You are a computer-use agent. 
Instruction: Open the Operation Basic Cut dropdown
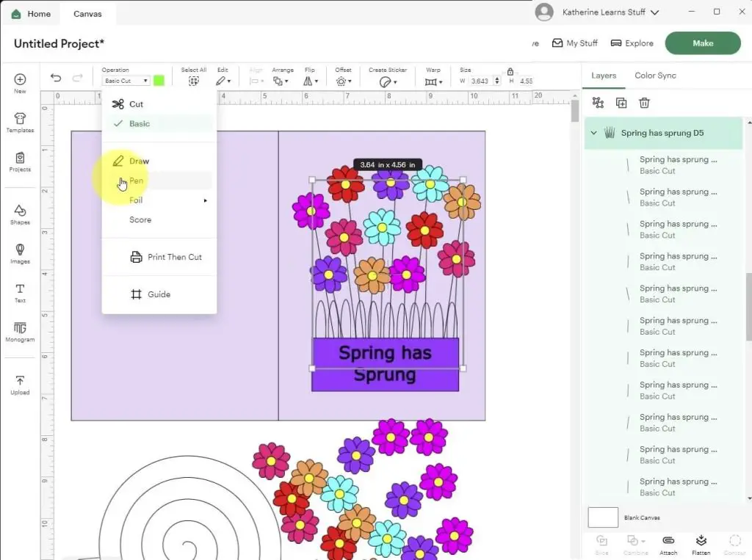tap(126, 81)
